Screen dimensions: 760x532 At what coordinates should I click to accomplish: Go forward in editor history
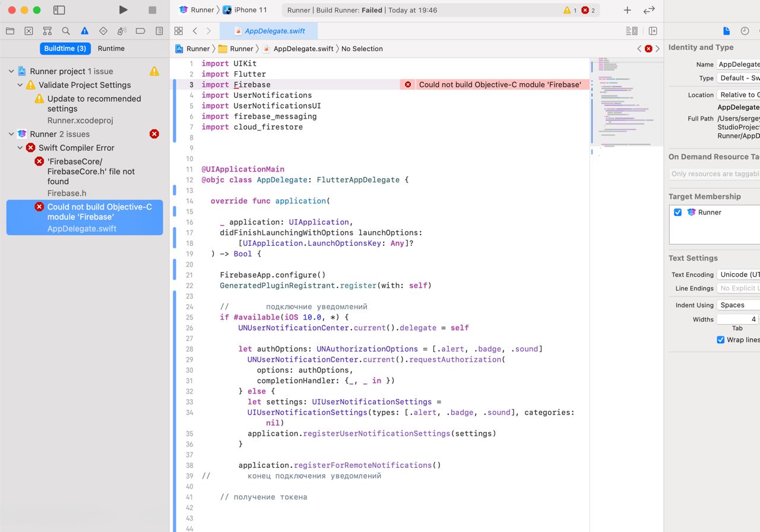point(208,31)
